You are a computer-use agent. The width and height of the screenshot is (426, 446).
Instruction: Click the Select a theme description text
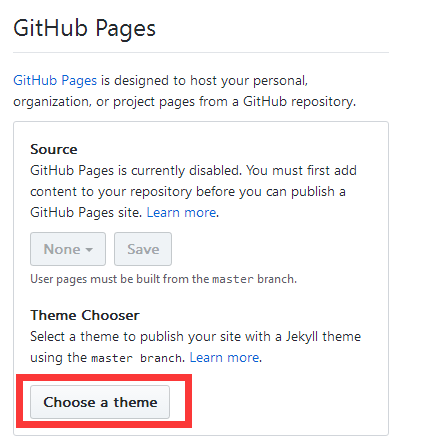[x=196, y=347]
